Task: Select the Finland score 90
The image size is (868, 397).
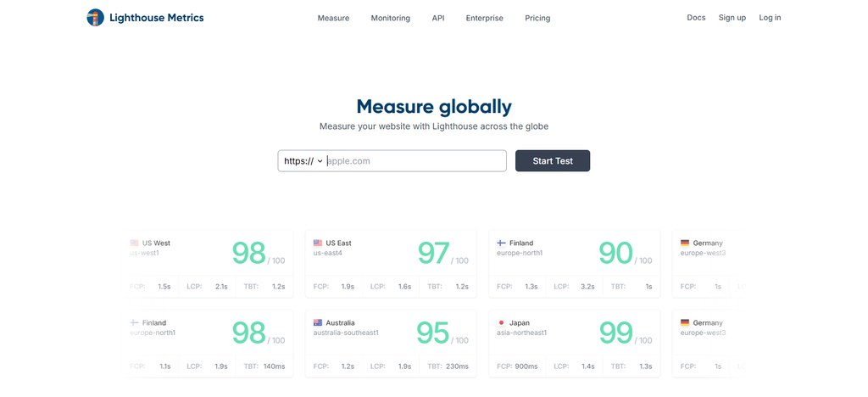Action: (x=615, y=253)
